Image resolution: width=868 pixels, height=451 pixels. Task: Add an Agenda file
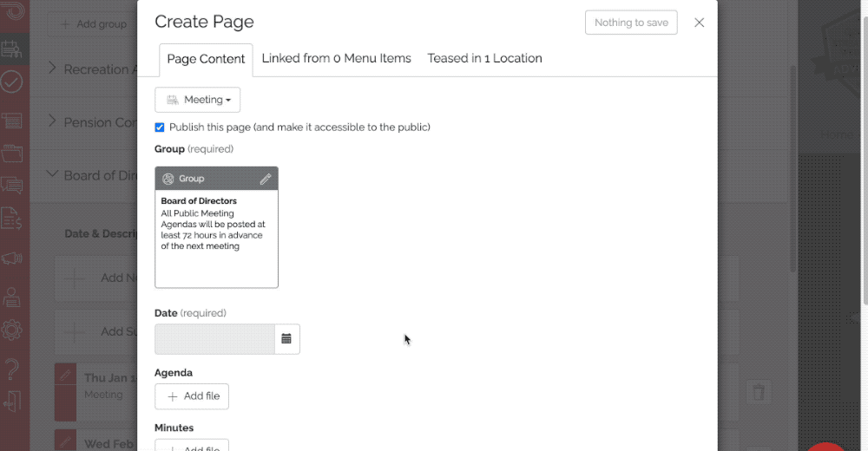coord(192,396)
